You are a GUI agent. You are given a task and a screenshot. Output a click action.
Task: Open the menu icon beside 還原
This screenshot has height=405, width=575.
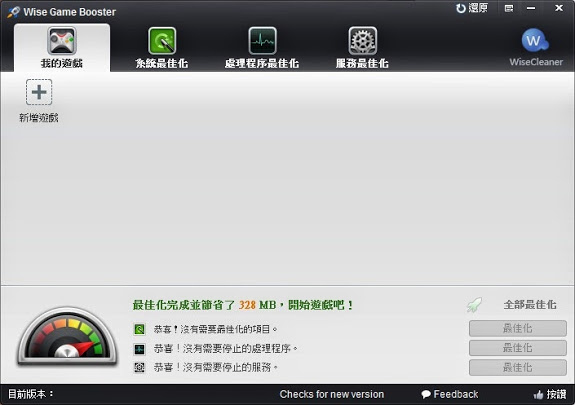[509, 8]
